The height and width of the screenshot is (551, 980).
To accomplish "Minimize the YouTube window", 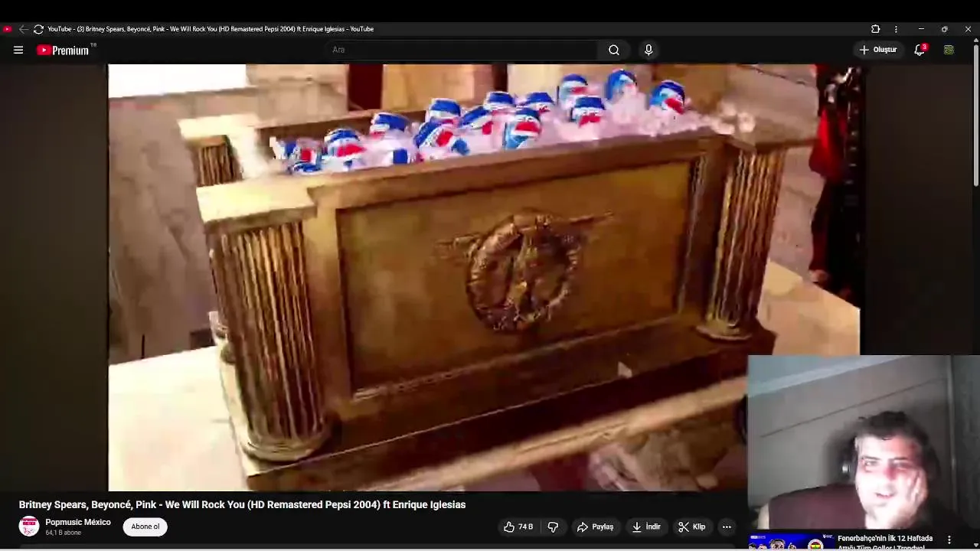I will [921, 29].
